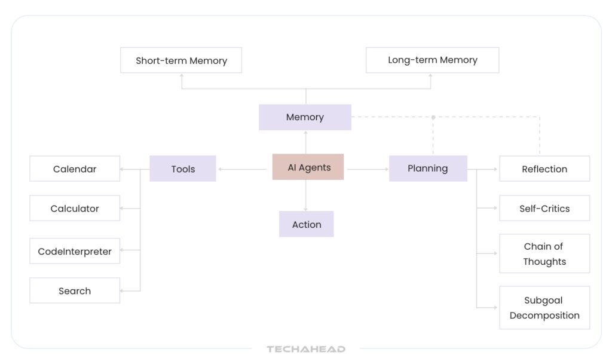Click the Calendar tool box
Viewport: 612px width, 364px height.
point(75,169)
